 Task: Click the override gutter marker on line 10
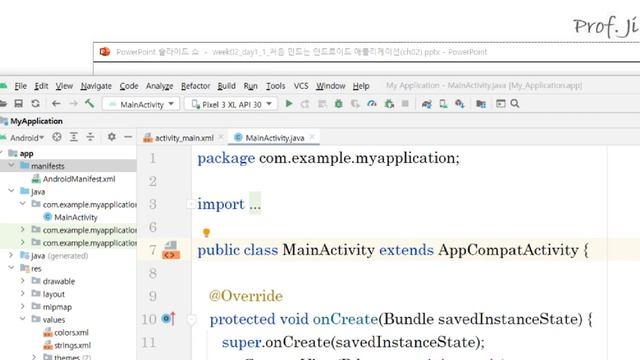pyautogui.click(x=169, y=318)
